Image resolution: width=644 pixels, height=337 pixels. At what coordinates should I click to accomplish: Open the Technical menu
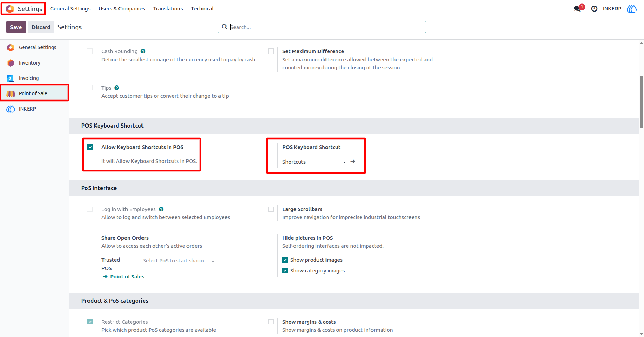[x=202, y=9]
